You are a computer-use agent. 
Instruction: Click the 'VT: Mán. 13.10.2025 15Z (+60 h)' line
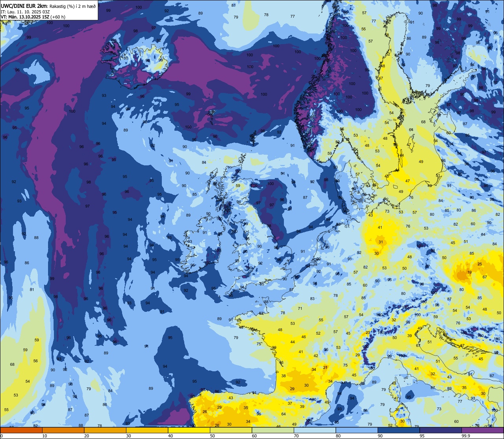tap(33, 17)
